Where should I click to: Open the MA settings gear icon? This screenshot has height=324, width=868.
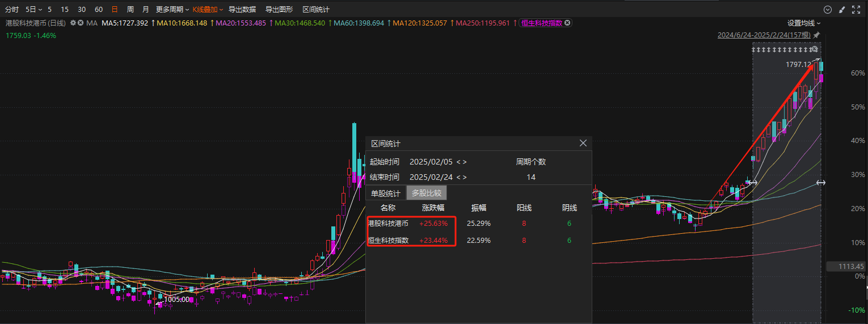tap(73, 23)
